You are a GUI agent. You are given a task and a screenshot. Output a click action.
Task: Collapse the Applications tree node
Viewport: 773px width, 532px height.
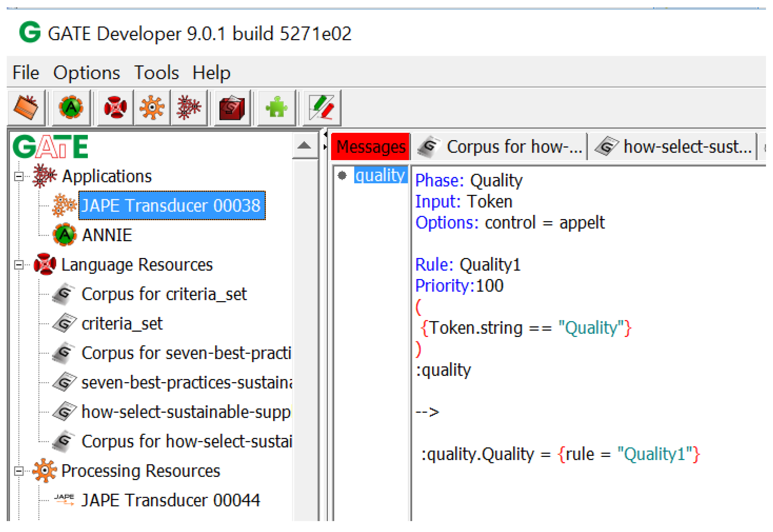pos(19,176)
